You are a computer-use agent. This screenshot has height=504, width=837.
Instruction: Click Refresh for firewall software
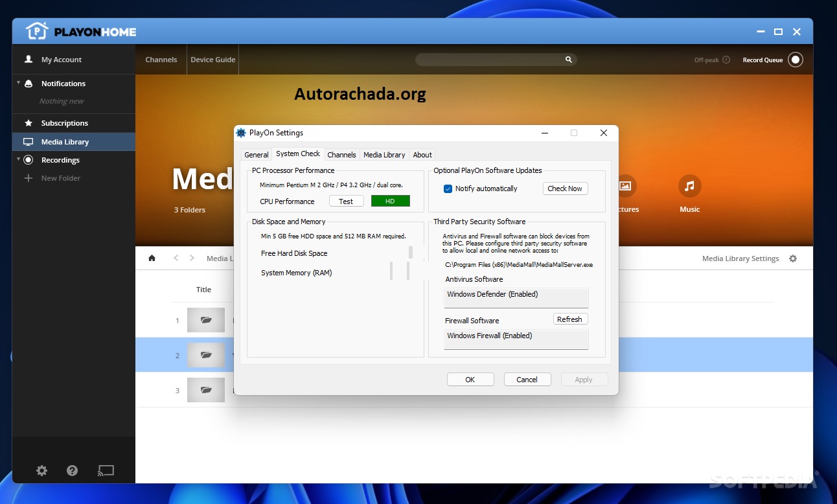pos(569,319)
